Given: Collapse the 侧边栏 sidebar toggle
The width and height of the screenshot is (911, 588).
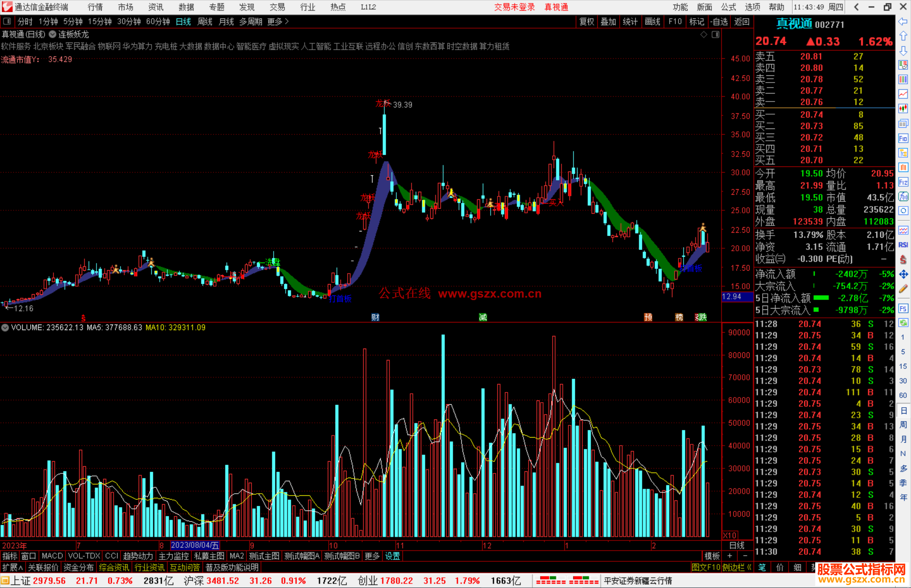Looking at the screenshot, I should point(737,567).
